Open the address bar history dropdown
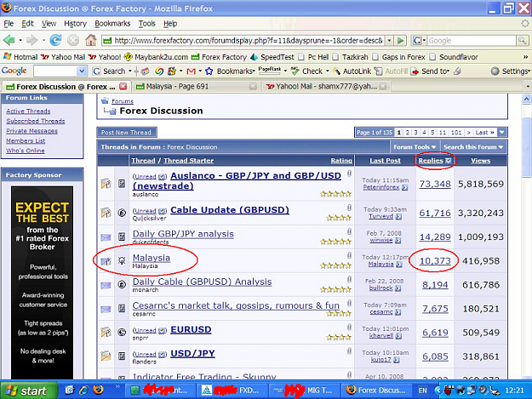The image size is (532, 399). 390,41
